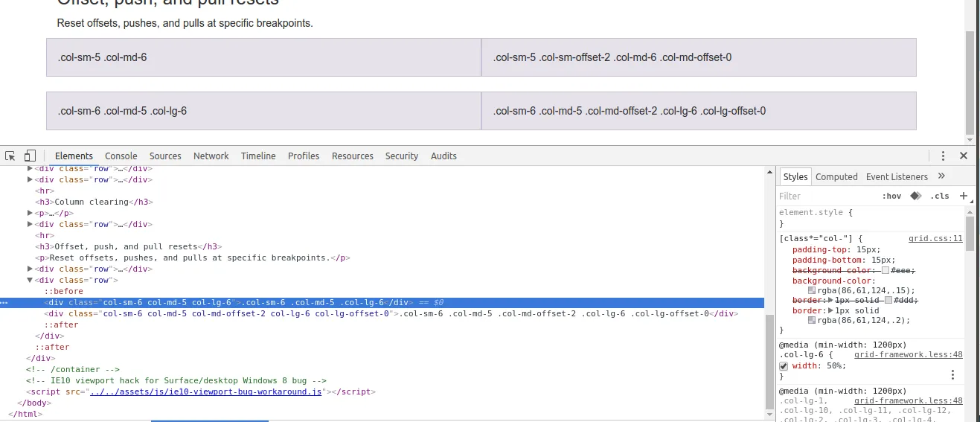This screenshot has width=980, height=422.
Task: Click the .col-sm-5 .col-sm-offset-2 grid cell
Action: click(699, 57)
